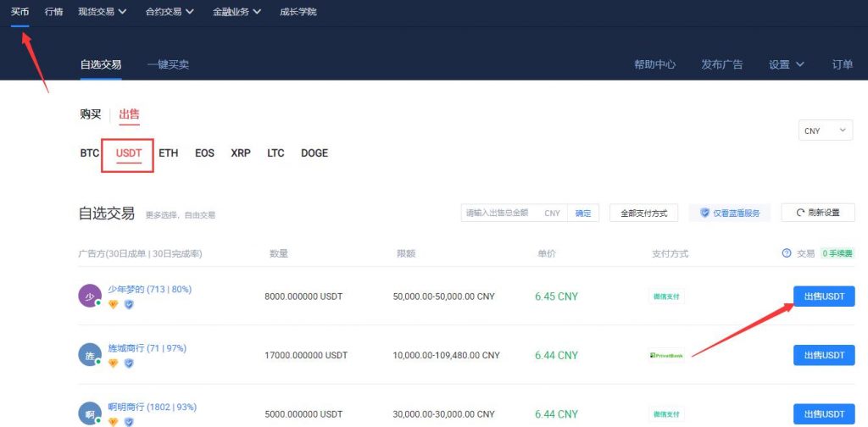Select the XRP coin tab
868x427 pixels.
pyautogui.click(x=241, y=153)
